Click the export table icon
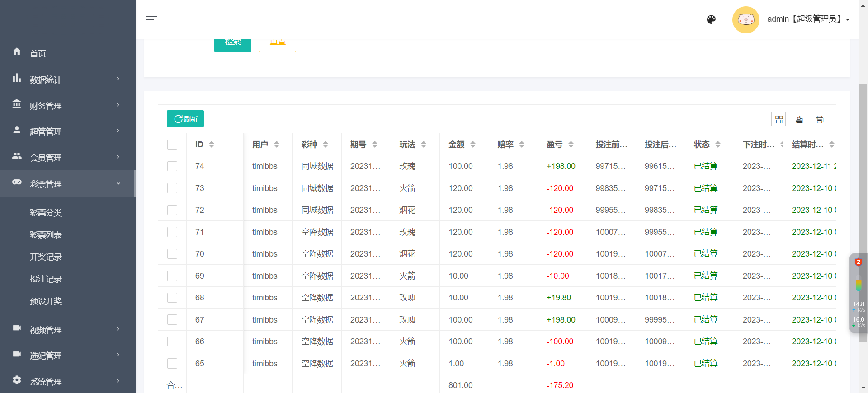Viewport: 868px width, 393px height. coord(799,119)
